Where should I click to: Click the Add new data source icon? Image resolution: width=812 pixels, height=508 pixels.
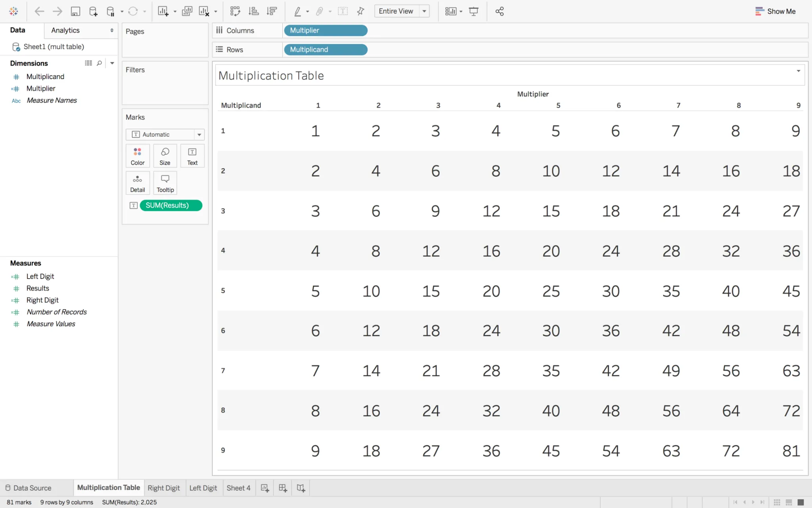[x=93, y=11]
